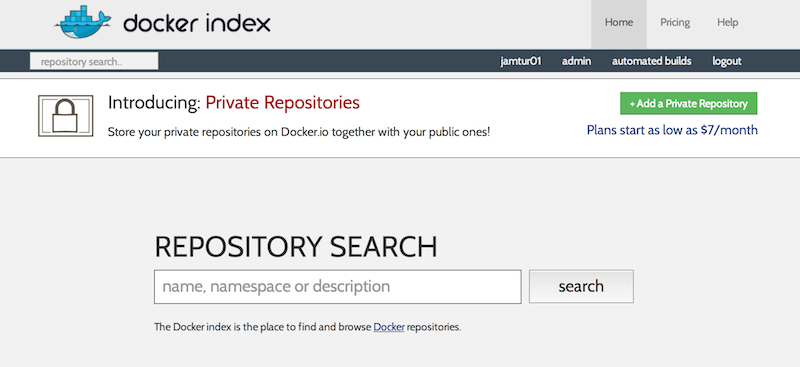This screenshot has height=367, width=800.
Task: Click logout in the navigation bar
Action: 727,61
